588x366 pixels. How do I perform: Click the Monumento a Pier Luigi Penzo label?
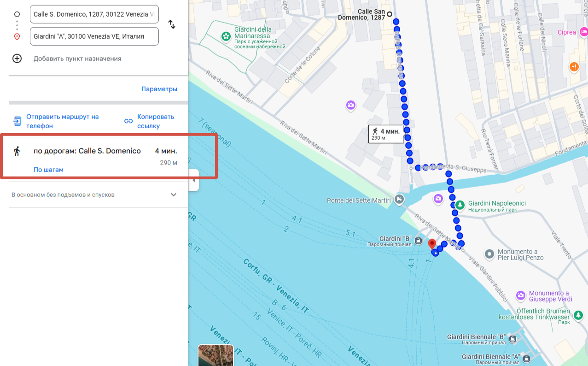[521, 255]
